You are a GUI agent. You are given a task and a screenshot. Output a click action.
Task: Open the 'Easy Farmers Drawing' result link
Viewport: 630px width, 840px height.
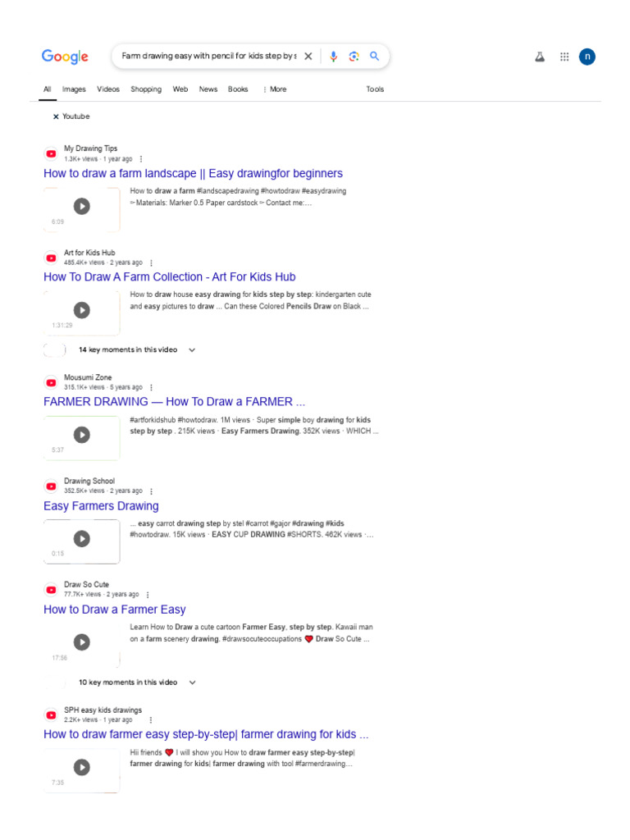101,505
